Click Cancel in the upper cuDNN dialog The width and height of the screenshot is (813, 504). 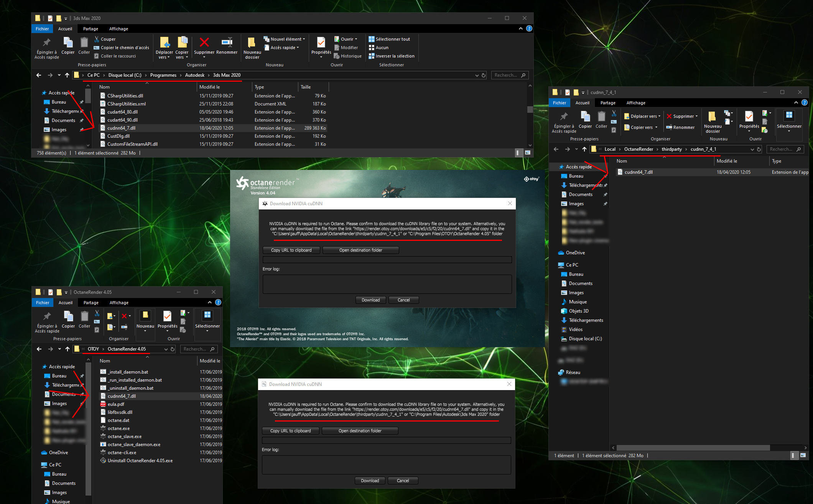pyautogui.click(x=403, y=300)
